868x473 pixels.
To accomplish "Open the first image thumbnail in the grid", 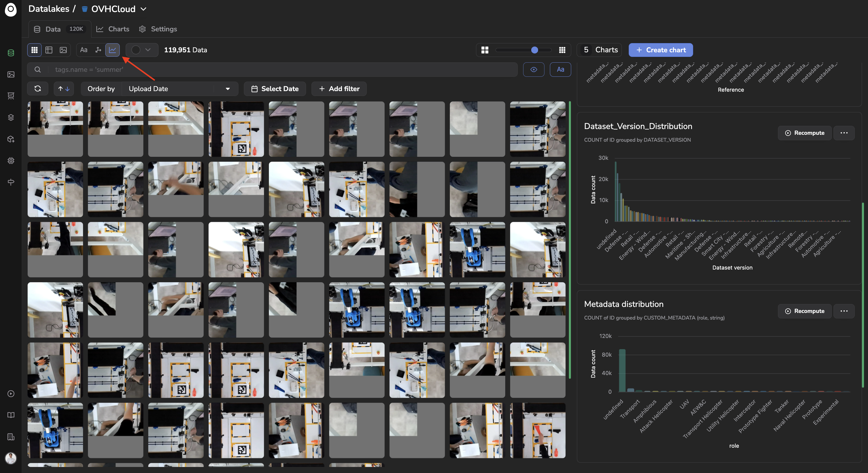I will click(x=55, y=129).
